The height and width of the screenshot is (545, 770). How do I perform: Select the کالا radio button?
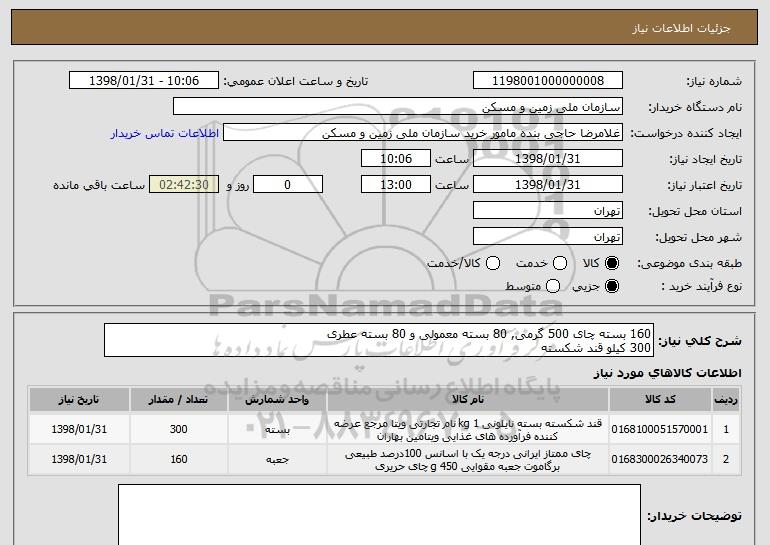tap(612, 263)
